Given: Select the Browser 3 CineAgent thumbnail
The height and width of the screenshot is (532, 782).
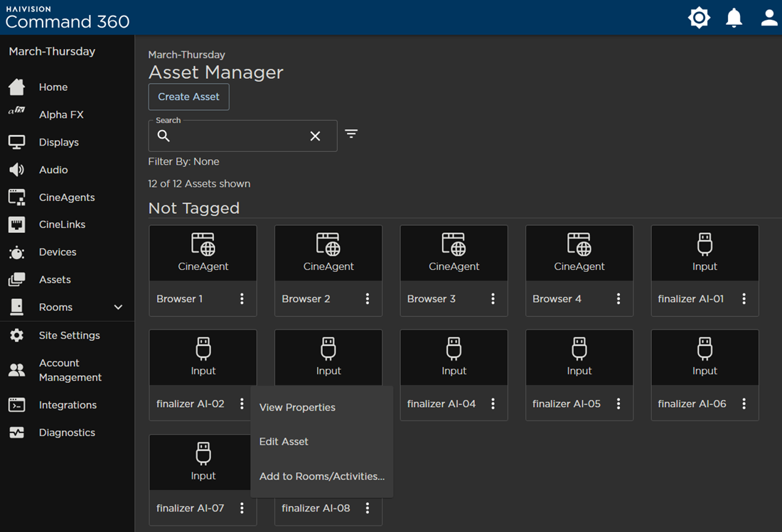Looking at the screenshot, I should pos(454,253).
